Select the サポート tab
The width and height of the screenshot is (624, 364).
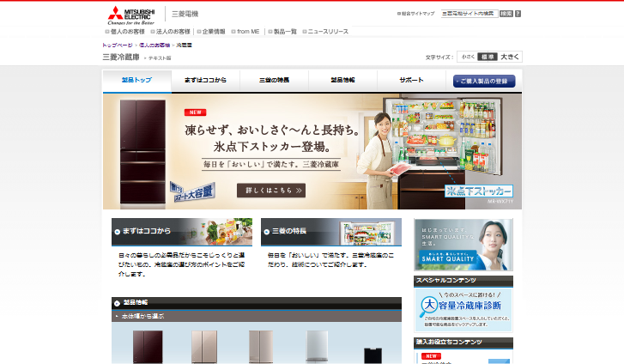[411, 80]
